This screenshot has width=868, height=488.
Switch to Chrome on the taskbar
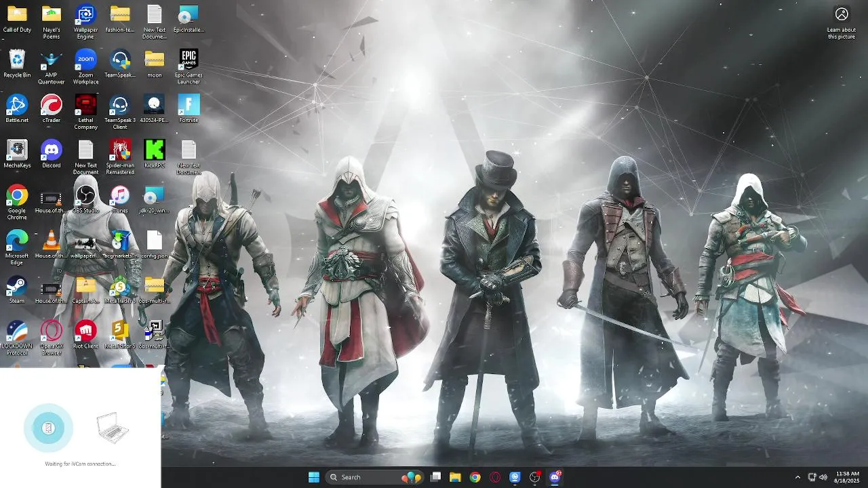click(475, 477)
